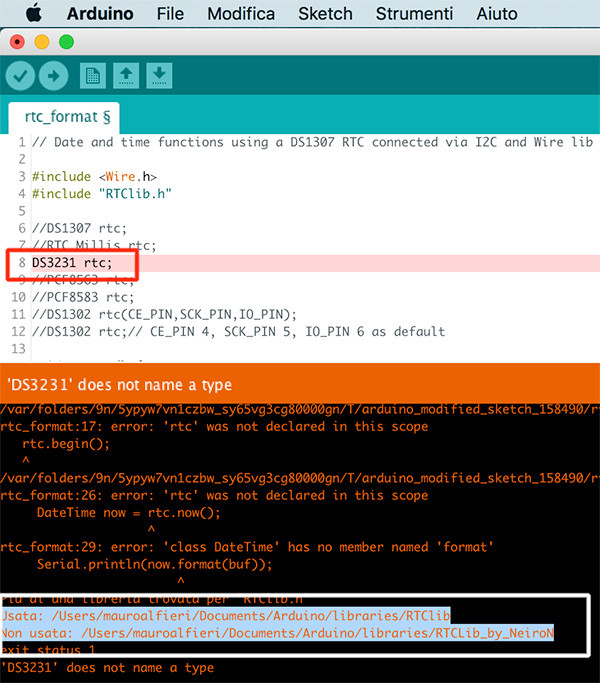
Task: Open the Apple menu
Action: [x=33, y=13]
